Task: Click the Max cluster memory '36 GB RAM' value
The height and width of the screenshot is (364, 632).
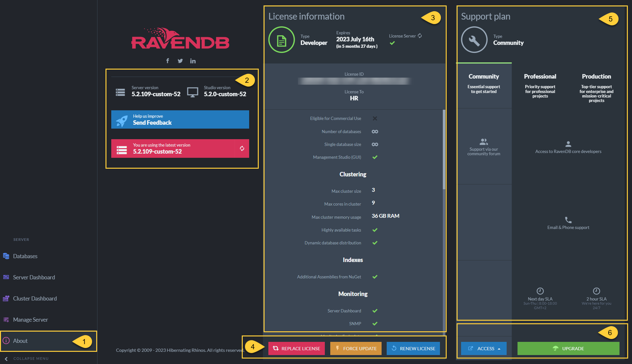Action: [x=385, y=216]
